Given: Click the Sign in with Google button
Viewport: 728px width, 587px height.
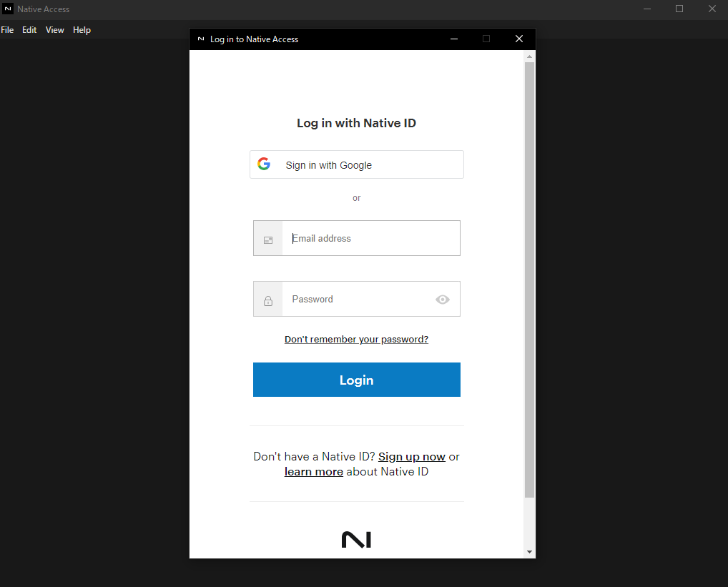Looking at the screenshot, I should click(357, 164).
